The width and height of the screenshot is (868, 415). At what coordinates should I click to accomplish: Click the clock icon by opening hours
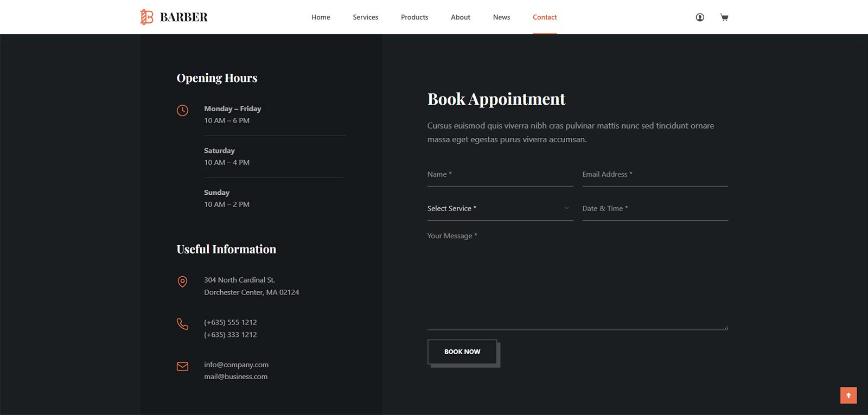coord(183,111)
